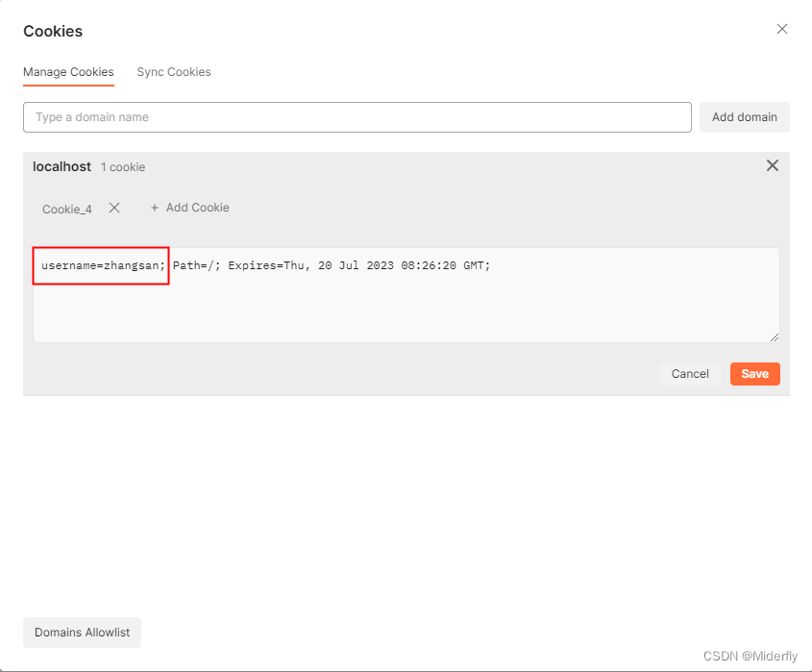Switch to Manage Cookies tab
The width and height of the screenshot is (812, 672).
coord(68,72)
